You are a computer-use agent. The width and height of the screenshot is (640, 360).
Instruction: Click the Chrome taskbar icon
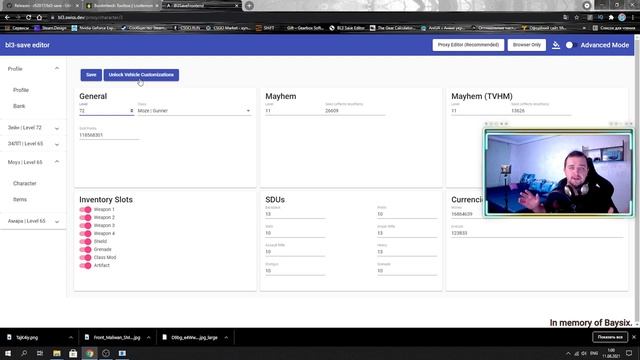[x=89, y=353]
